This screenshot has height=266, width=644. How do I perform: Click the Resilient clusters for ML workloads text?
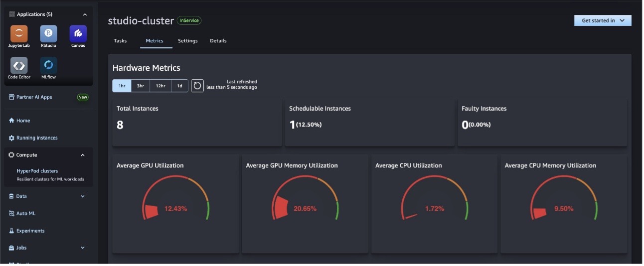point(50,179)
